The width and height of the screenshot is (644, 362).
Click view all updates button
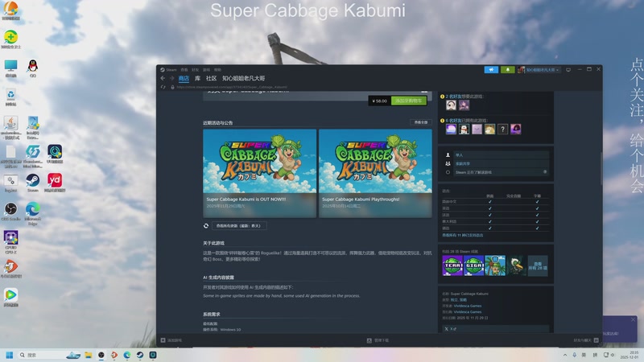click(239, 226)
